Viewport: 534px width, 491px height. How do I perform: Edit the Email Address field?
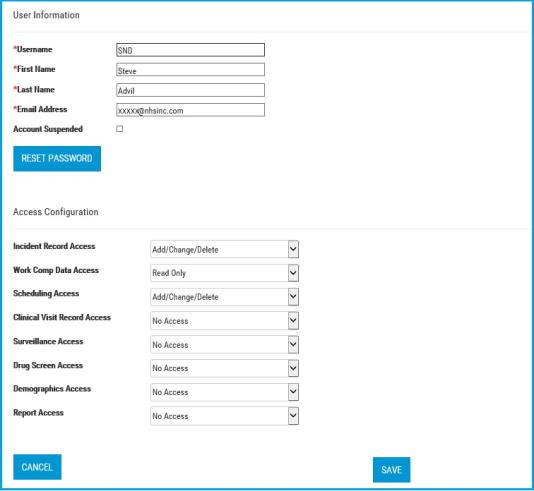click(x=190, y=110)
